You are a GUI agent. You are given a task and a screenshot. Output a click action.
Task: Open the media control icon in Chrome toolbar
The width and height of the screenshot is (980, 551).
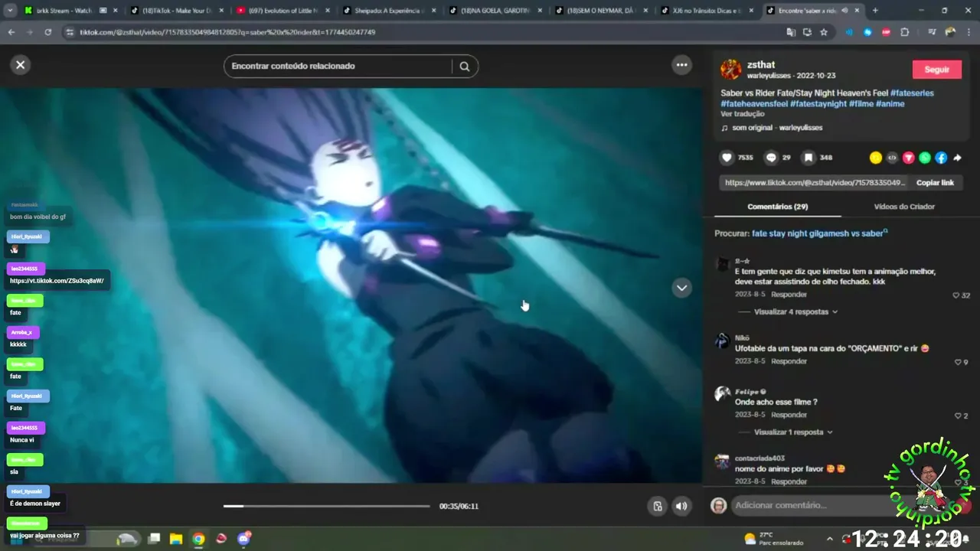[x=931, y=32]
